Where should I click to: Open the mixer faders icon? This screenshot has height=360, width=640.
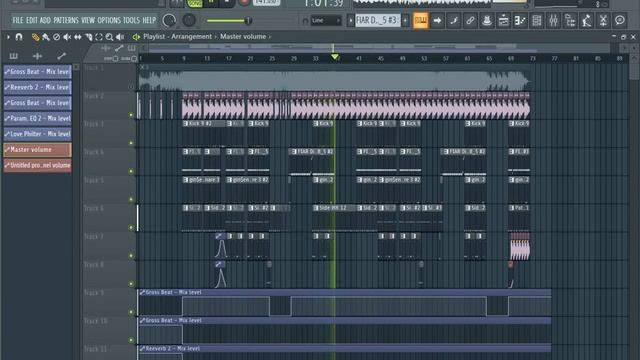(553, 20)
